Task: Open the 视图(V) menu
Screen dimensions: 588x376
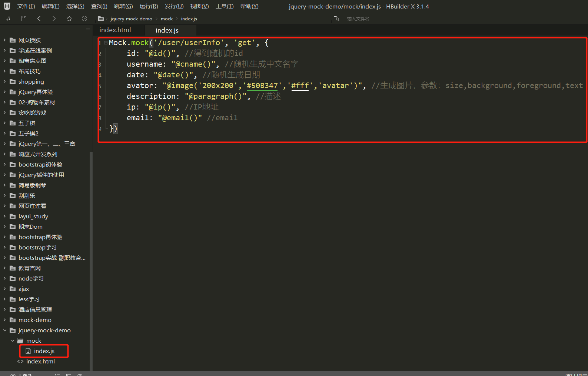Action: pyautogui.click(x=199, y=6)
